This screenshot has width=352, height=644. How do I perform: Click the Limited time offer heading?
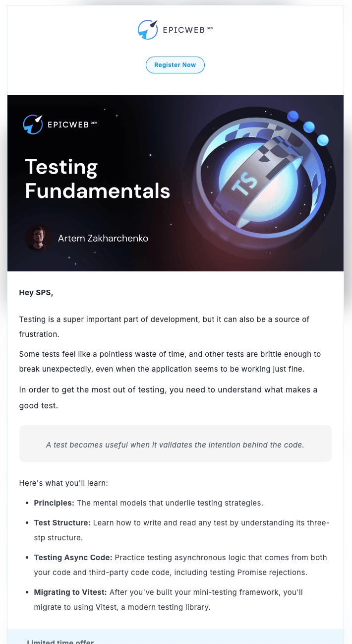tap(60, 641)
